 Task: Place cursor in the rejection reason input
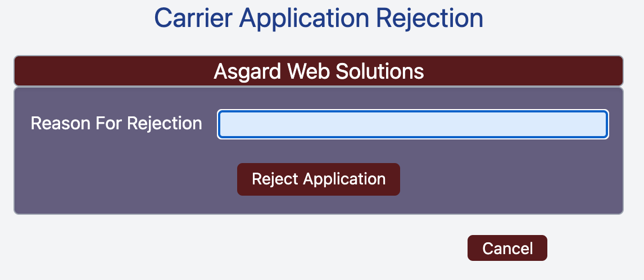coord(413,124)
